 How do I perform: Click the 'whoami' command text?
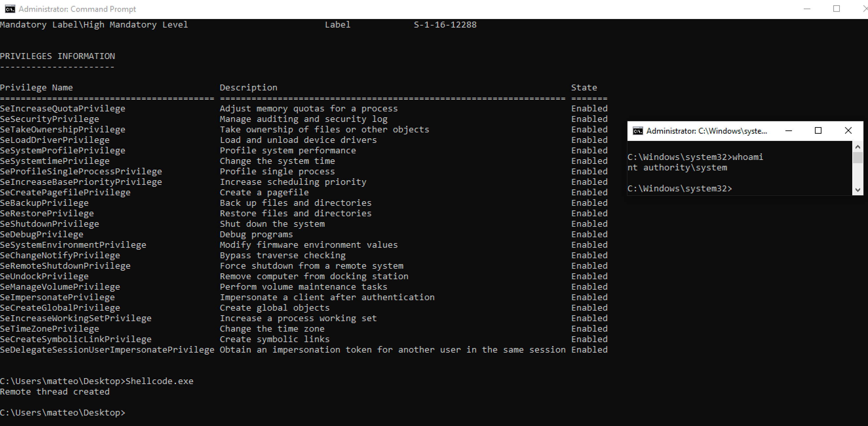click(x=748, y=157)
